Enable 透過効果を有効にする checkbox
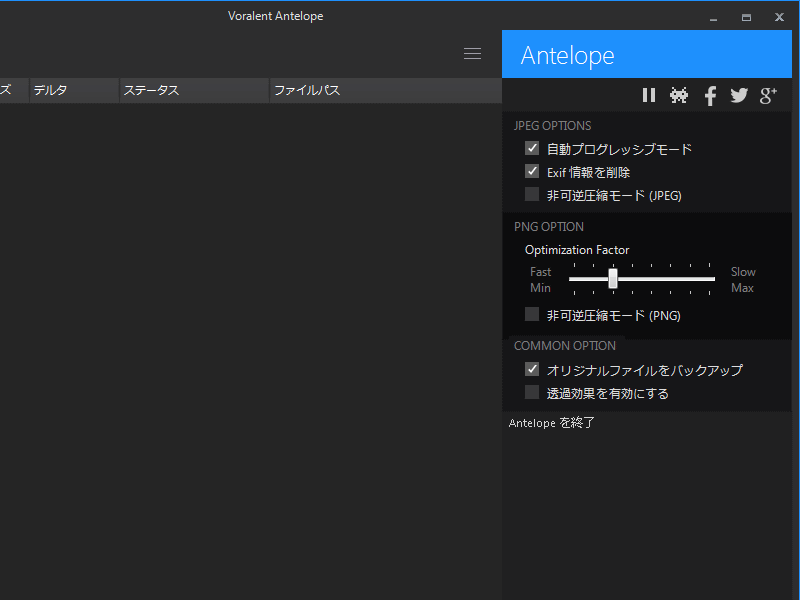 532,392
